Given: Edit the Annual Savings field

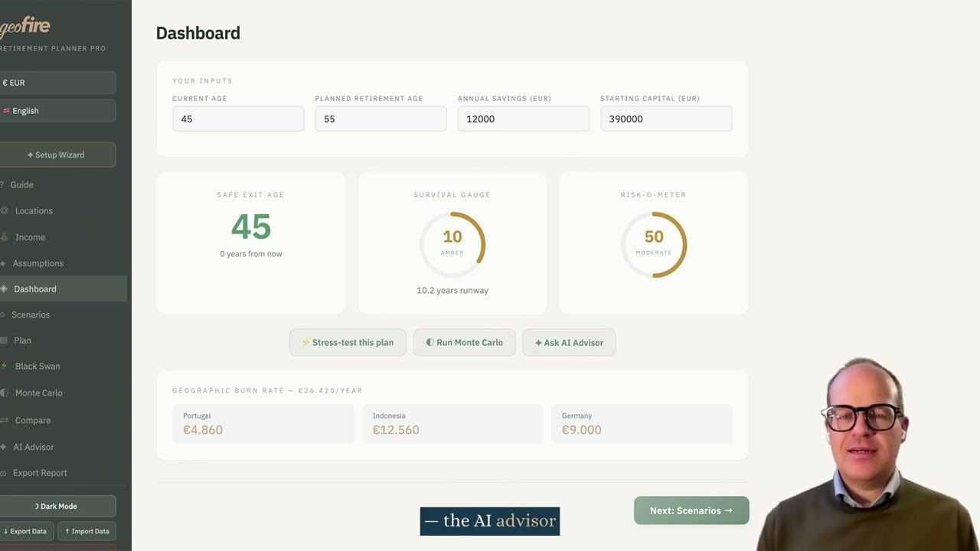Looking at the screenshot, I should pyautogui.click(x=524, y=119).
